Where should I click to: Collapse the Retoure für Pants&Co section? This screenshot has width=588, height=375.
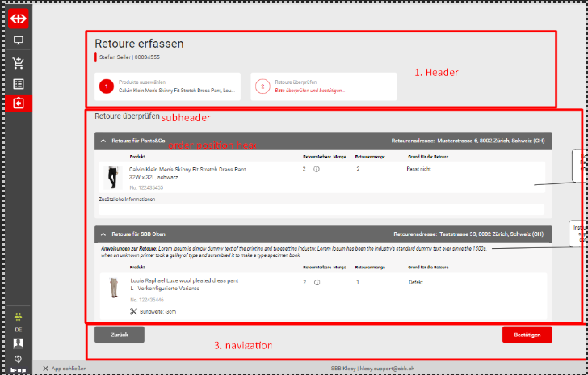(x=103, y=141)
